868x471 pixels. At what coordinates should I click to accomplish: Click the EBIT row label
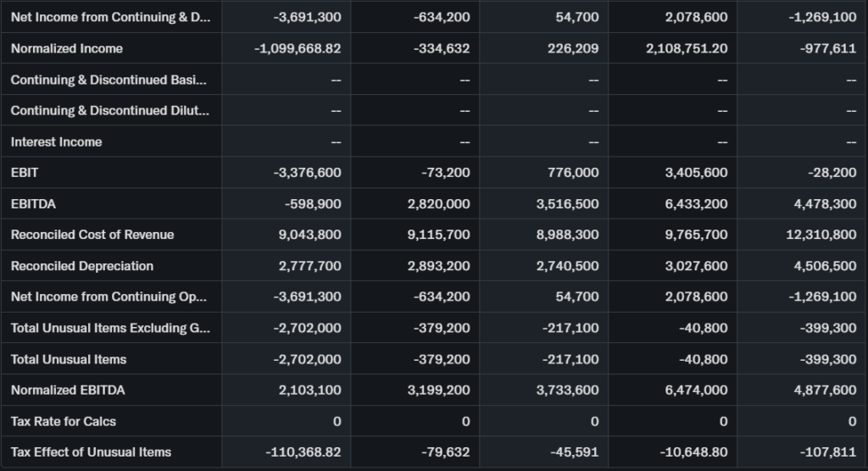pos(25,173)
